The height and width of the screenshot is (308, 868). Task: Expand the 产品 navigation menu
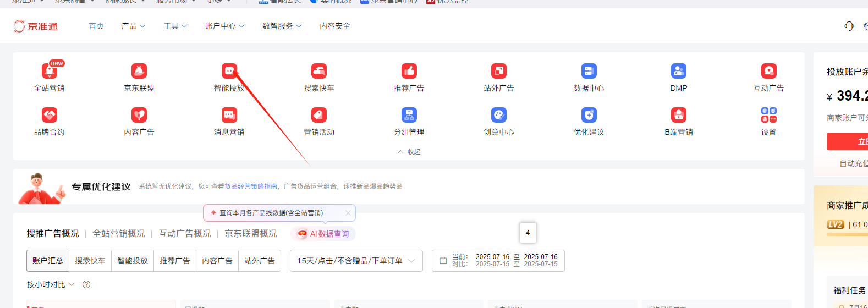[133, 26]
